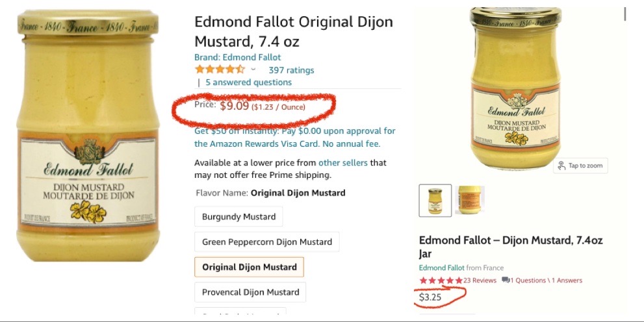
Task: Open the Brand: Edmond Fallot link
Action: 238,57
